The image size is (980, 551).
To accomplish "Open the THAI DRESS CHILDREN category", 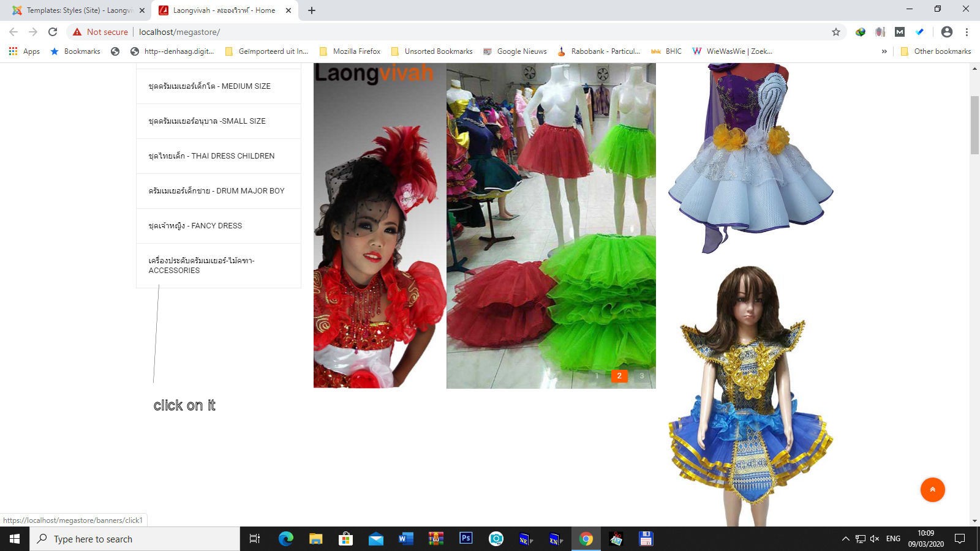I will [211, 156].
